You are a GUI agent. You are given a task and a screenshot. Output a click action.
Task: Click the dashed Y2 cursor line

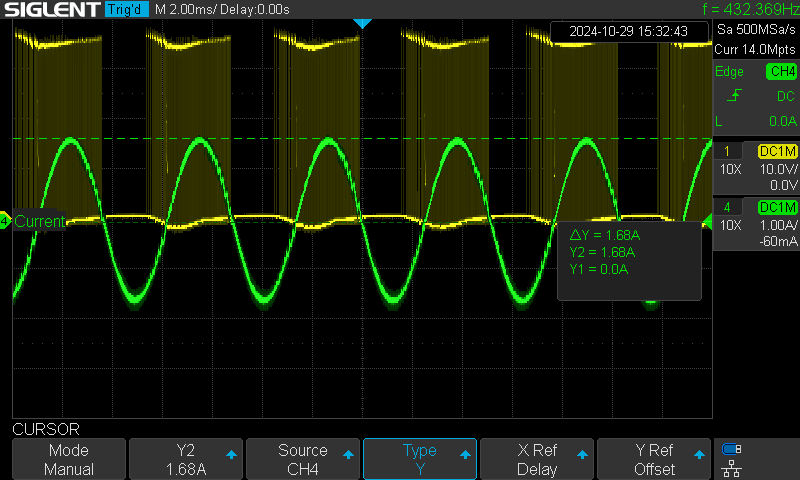point(362,138)
